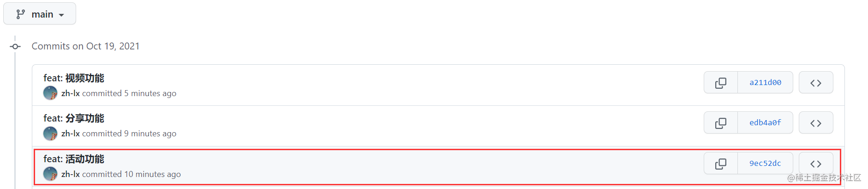Open commit hash link edb4a0f
This screenshot has width=868, height=189.
pyautogui.click(x=765, y=123)
